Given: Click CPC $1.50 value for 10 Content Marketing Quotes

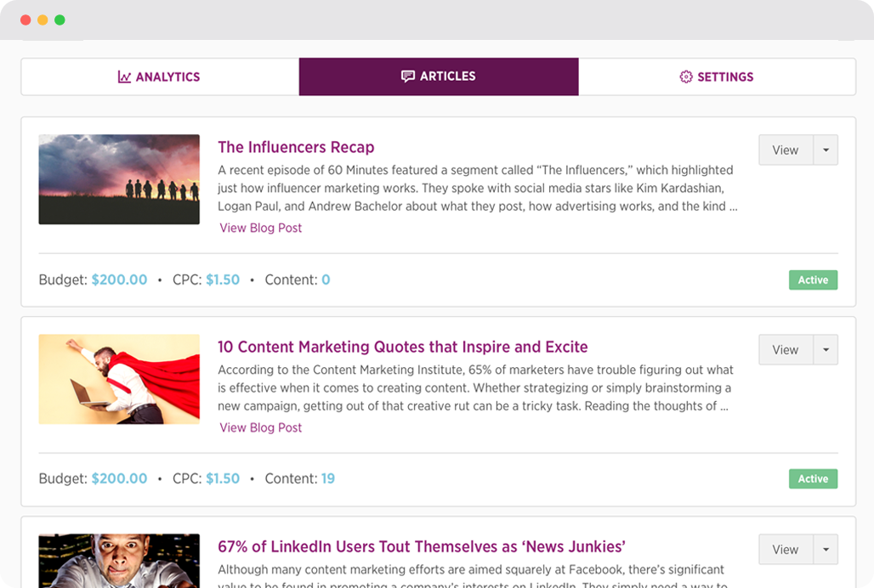Looking at the screenshot, I should [x=223, y=478].
